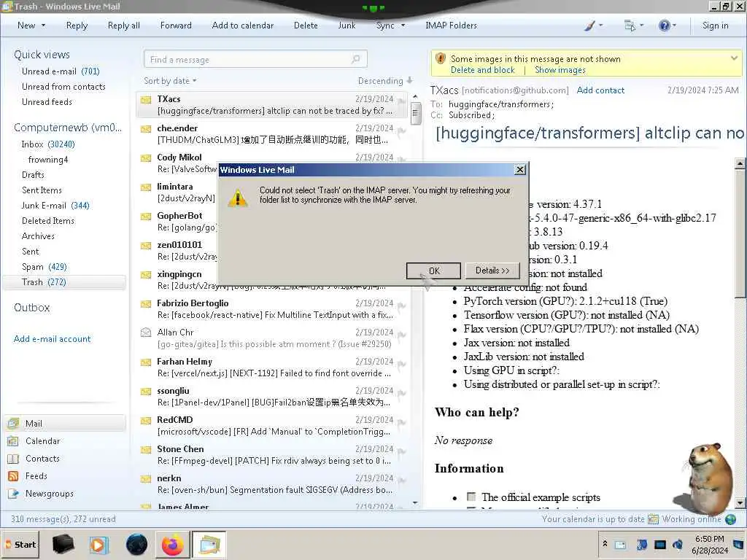Open media player taskbar icon
The image size is (747, 560).
click(98, 544)
